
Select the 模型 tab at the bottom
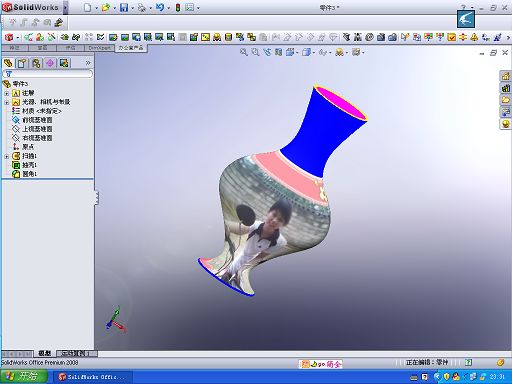coord(44,353)
